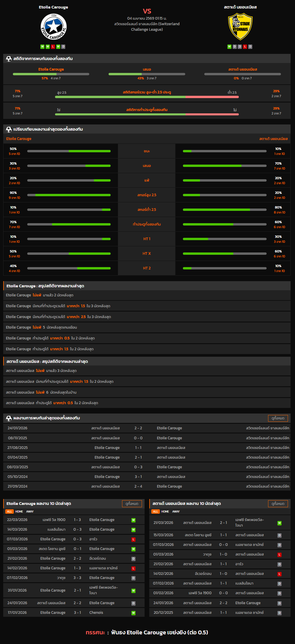Click the Etoile Carouge FC team logo
Viewport: 295px width, 644px height.
[x=53, y=27]
